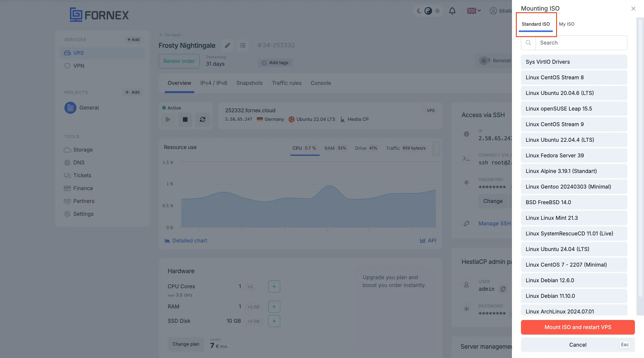Click Add tags
The width and height of the screenshot is (644, 358).
(x=275, y=63)
